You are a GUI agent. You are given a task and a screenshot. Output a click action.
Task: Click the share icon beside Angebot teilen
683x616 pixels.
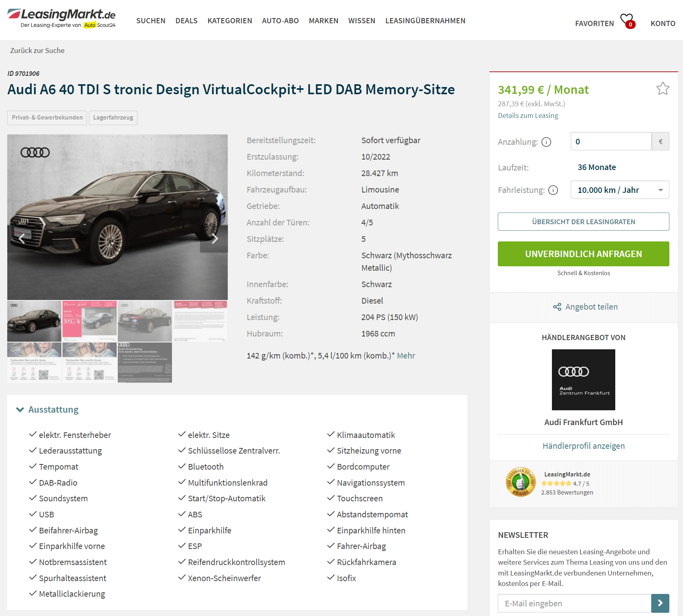click(557, 307)
